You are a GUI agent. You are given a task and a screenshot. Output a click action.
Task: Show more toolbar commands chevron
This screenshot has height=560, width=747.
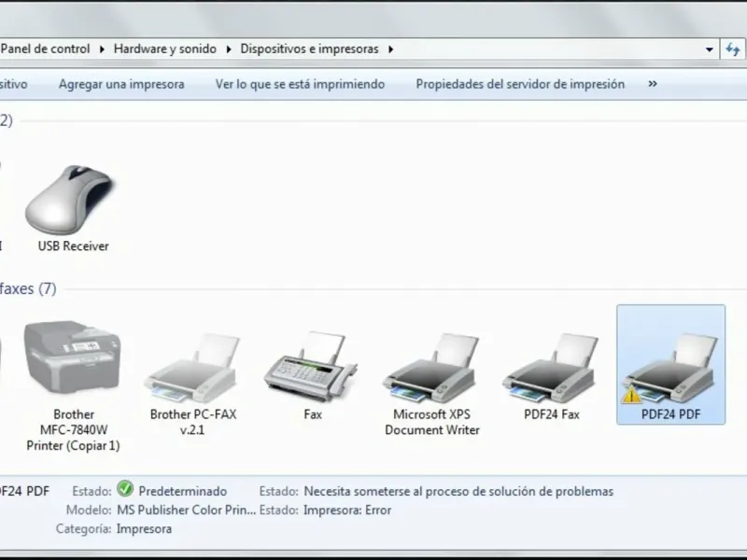(x=653, y=84)
